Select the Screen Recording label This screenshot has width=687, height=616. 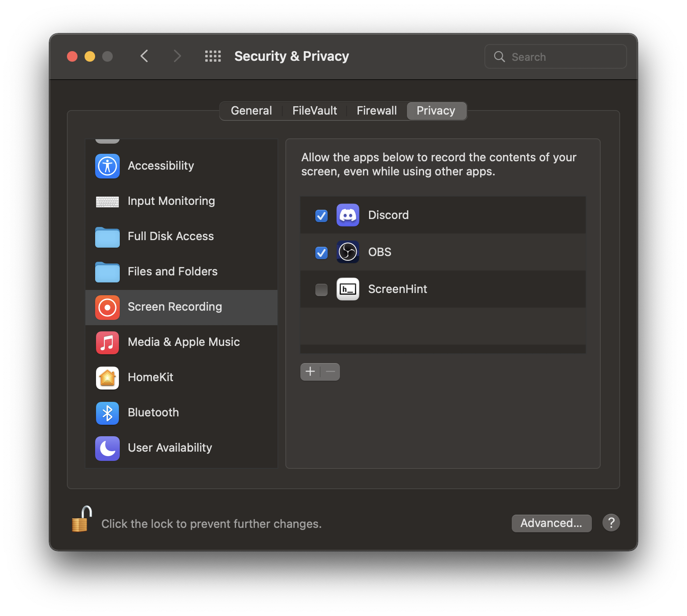pyautogui.click(x=175, y=307)
